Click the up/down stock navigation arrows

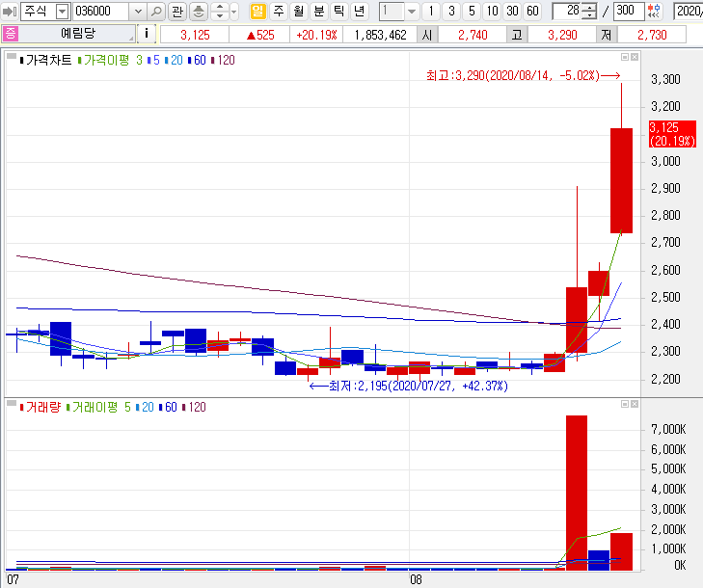[x=220, y=12]
